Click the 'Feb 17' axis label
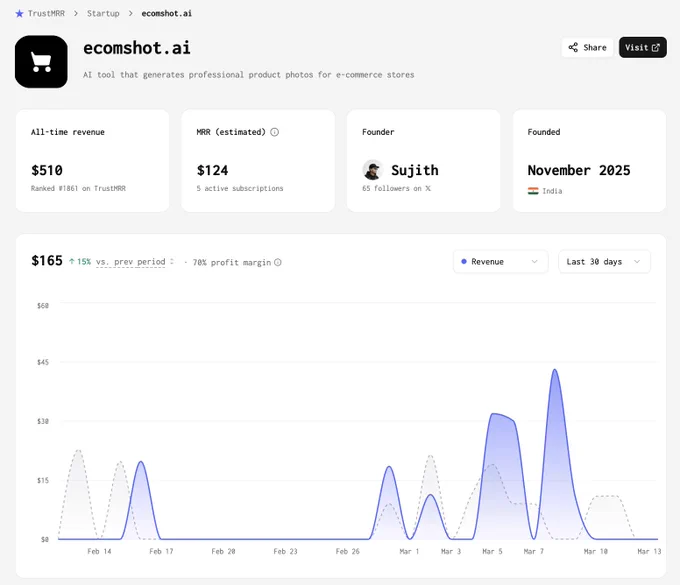 (x=161, y=551)
